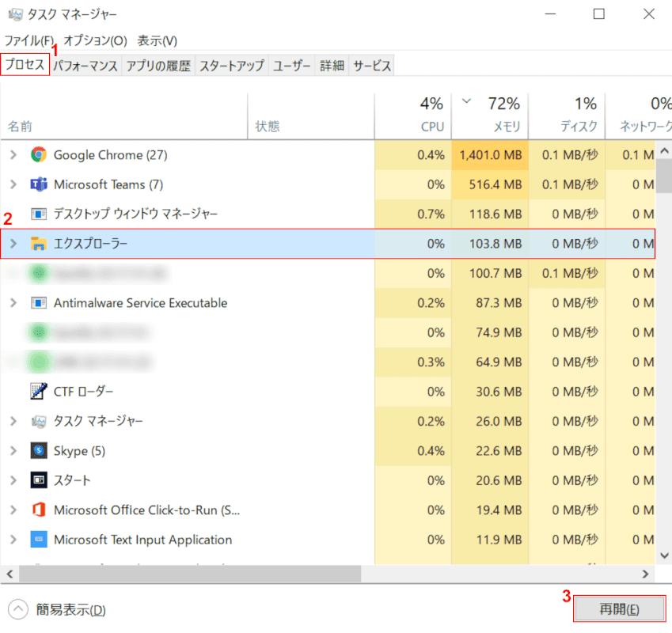Expand Microsoft Text Input Application group
The width and height of the screenshot is (672, 633).
pos(13,539)
